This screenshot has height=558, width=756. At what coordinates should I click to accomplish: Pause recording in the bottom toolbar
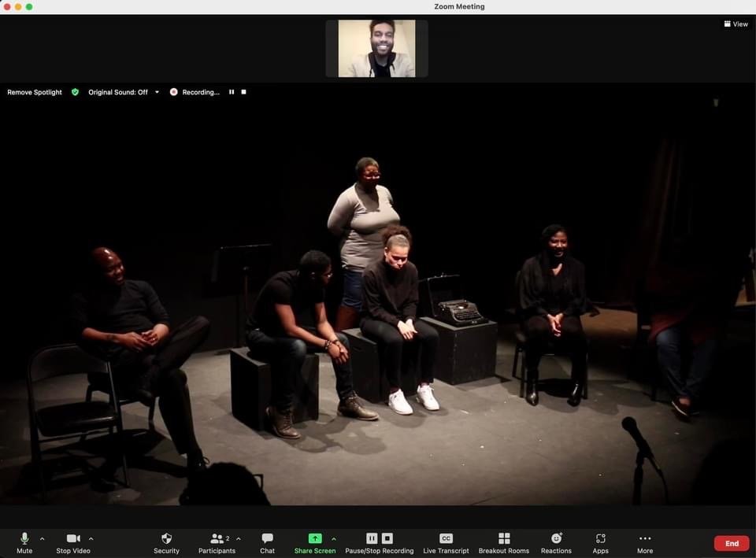pyautogui.click(x=372, y=538)
